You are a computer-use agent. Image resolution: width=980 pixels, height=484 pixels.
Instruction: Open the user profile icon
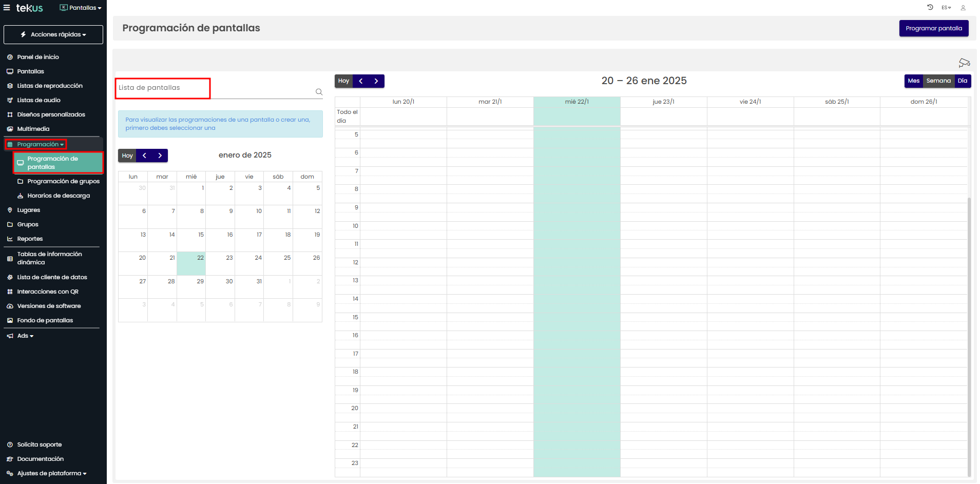coord(963,8)
